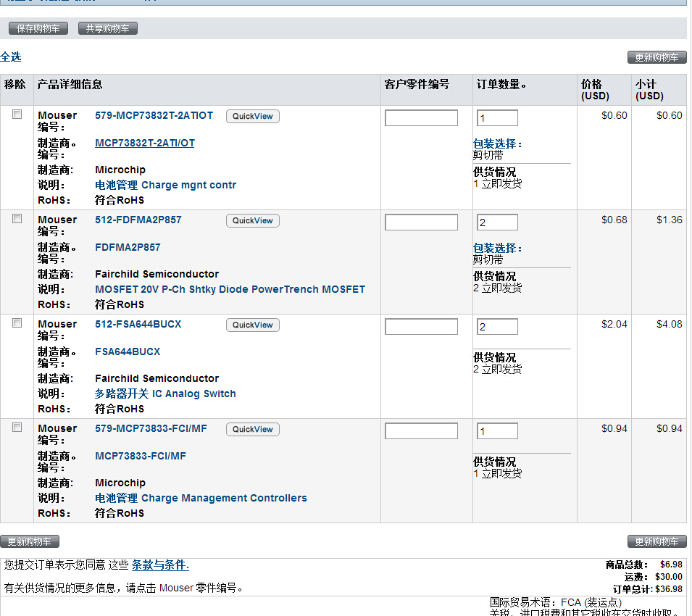The image size is (692, 616).
Task: Open manufacturer part link MCP73832T-2ATI/OT
Action: pyautogui.click(x=145, y=143)
